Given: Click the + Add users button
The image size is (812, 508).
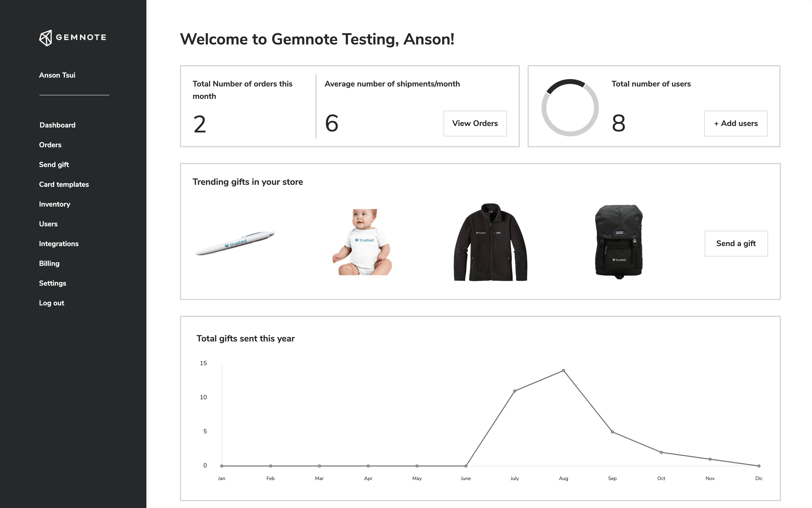Looking at the screenshot, I should pos(736,123).
